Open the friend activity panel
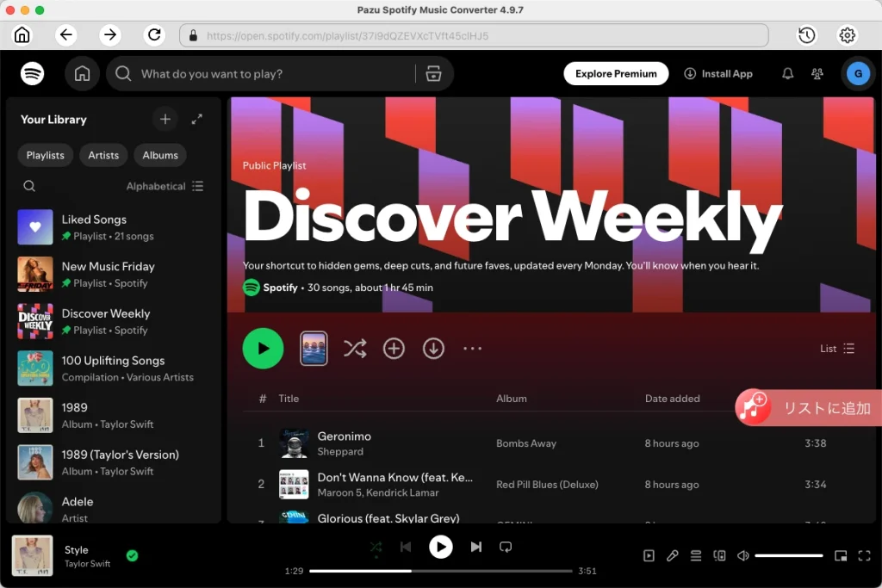The height and width of the screenshot is (588, 882). (x=817, y=73)
